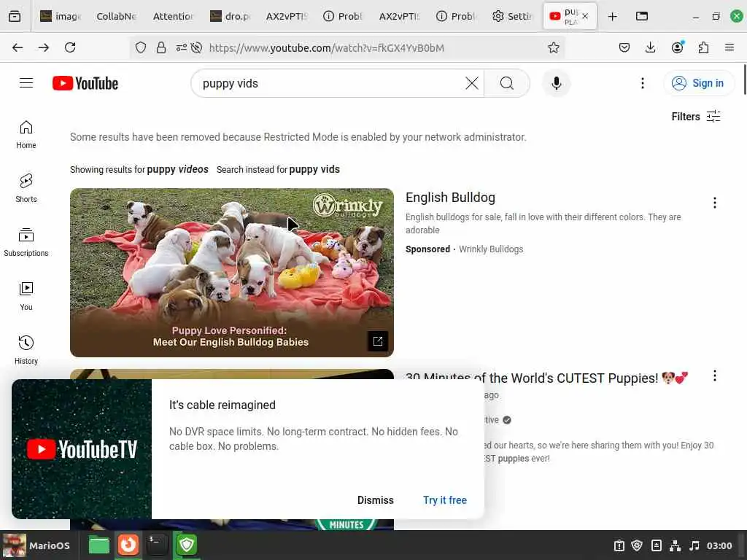The height and width of the screenshot is (560, 747).
Task: Open the site permissions icon in the address bar
Action: click(182, 47)
